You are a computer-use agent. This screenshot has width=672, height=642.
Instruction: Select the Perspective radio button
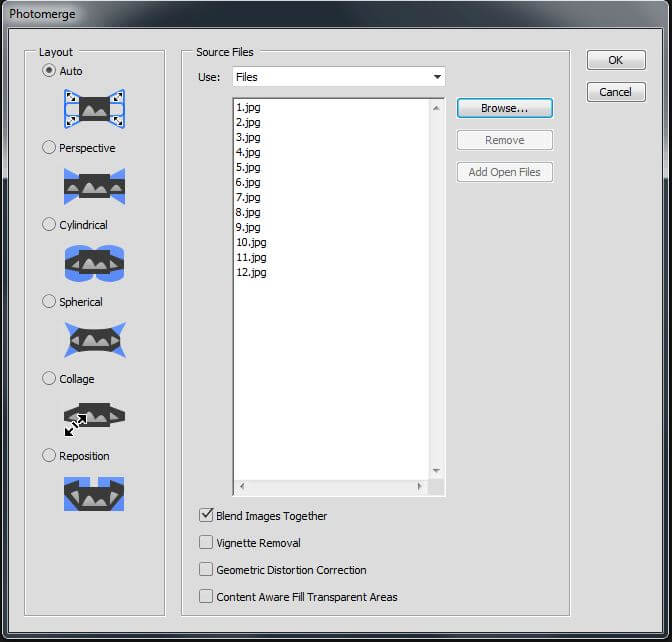click(49, 148)
